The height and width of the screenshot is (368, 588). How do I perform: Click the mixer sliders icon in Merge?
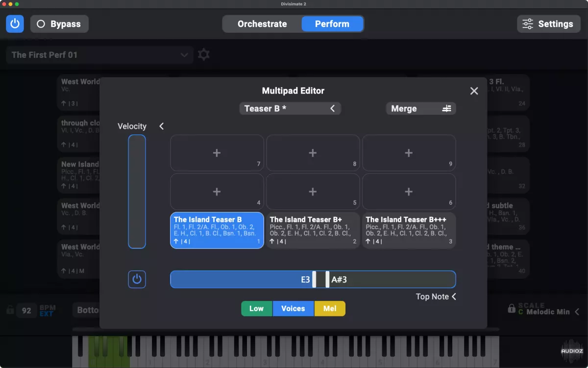tap(446, 108)
